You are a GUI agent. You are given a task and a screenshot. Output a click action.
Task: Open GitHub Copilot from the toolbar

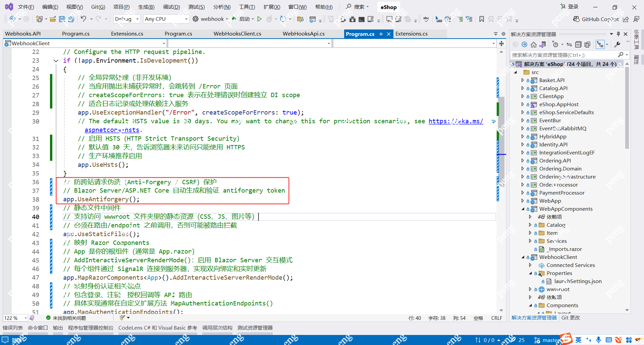596,19
